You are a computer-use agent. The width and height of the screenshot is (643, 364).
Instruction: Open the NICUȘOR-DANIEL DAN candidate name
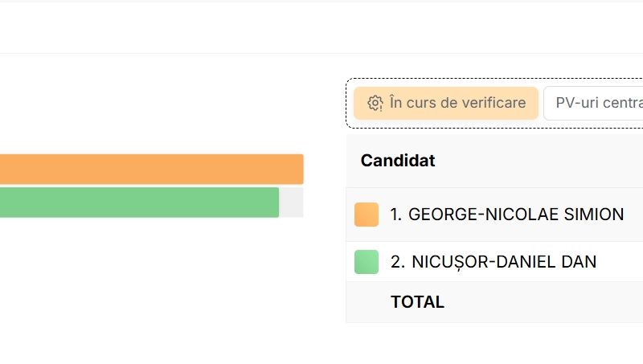tap(504, 262)
